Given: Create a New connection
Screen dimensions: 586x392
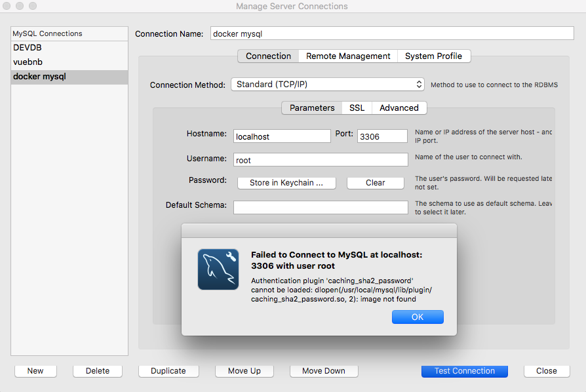Looking at the screenshot, I should coord(35,371).
